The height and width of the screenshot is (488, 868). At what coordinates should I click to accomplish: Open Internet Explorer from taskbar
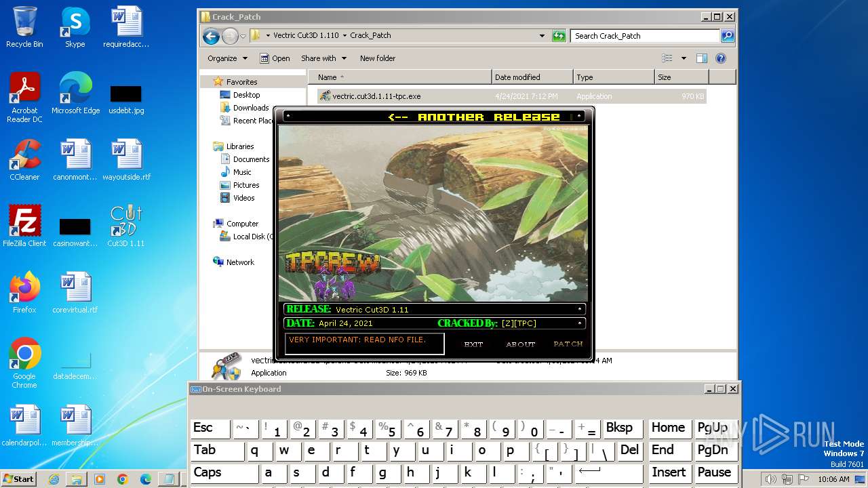pyautogui.click(x=54, y=479)
